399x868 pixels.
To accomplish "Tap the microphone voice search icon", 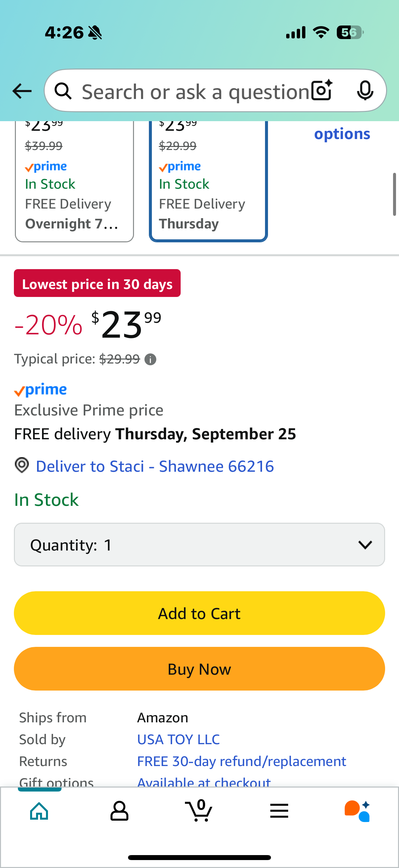I will tap(365, 91).
